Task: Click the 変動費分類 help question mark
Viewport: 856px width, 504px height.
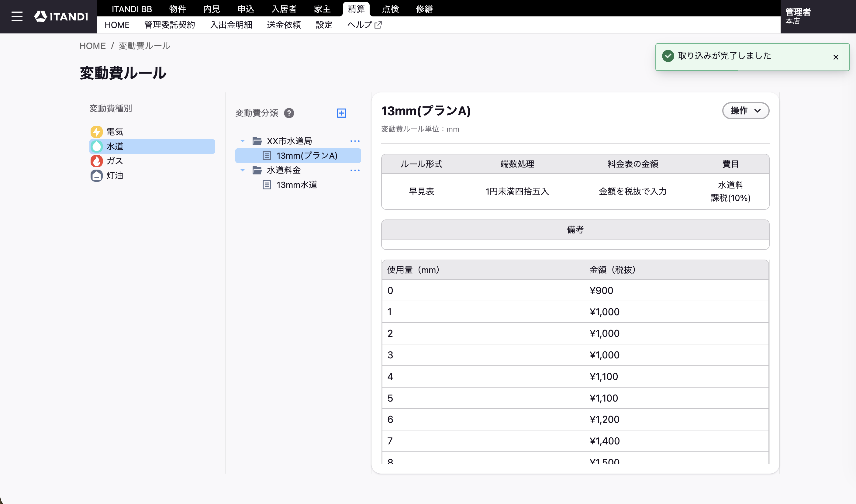Action: (x=289, y=113)
